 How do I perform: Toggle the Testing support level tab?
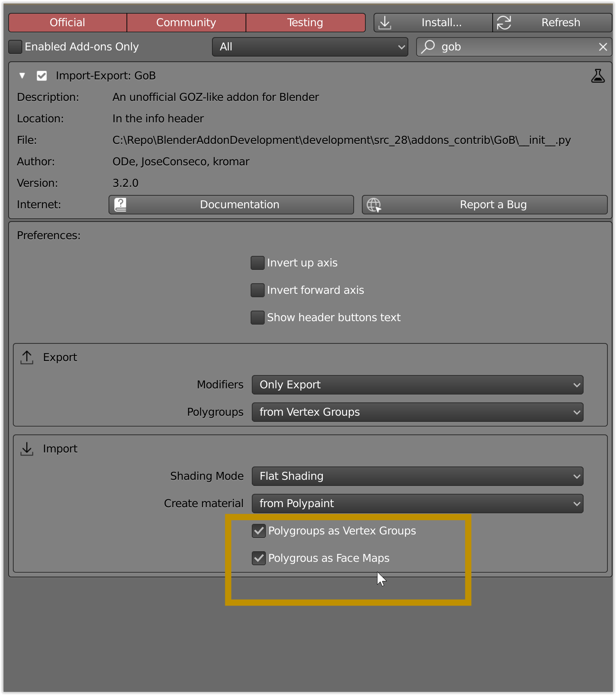coord(305,23)
